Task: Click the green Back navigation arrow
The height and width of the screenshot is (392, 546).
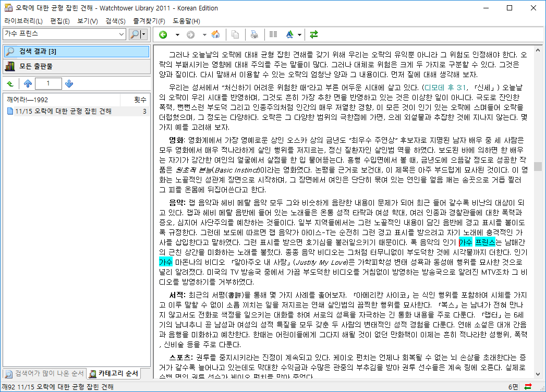Action: (x=163, y=35)
